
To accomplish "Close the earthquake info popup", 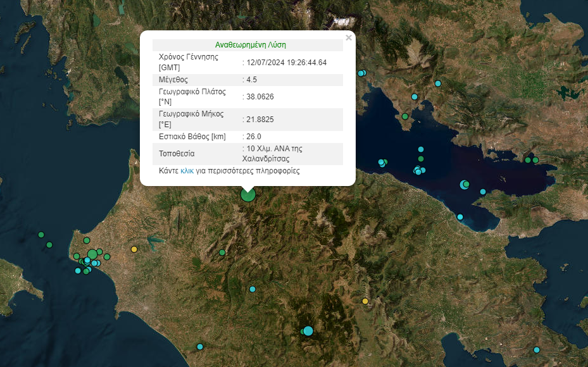I will pyautogui.click(x=348, y=38).
